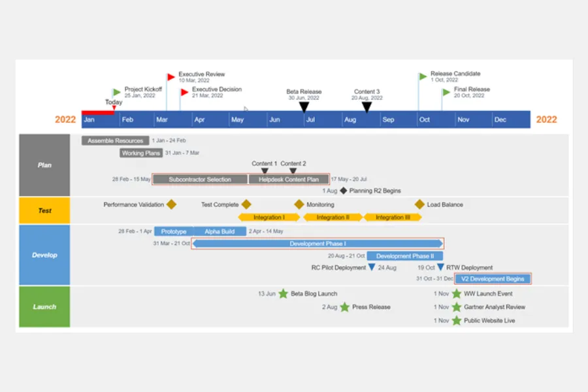Select the Executive Decision red flag icon
The width and height of the screenshot is (588, 392).
click(184, 91)
